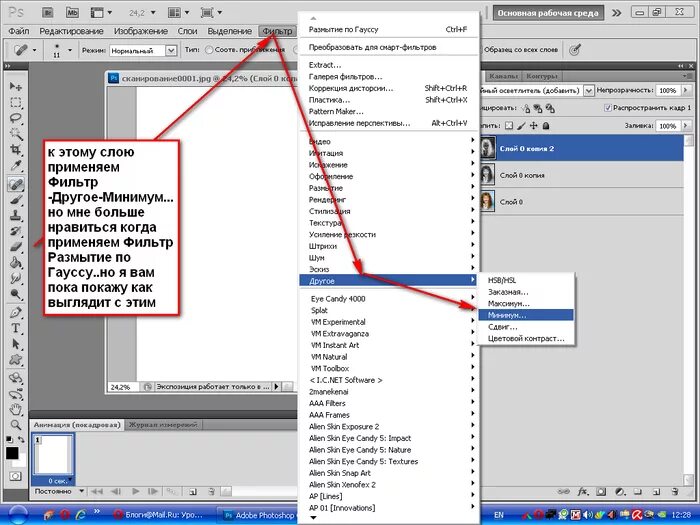The image size is (700, 525).
Task: Launch Bridge from the application bar
Action: [48, 12]
